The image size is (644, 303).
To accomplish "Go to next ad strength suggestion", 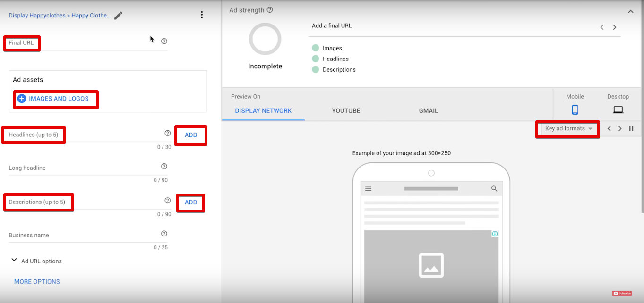I will pos(615,27).
